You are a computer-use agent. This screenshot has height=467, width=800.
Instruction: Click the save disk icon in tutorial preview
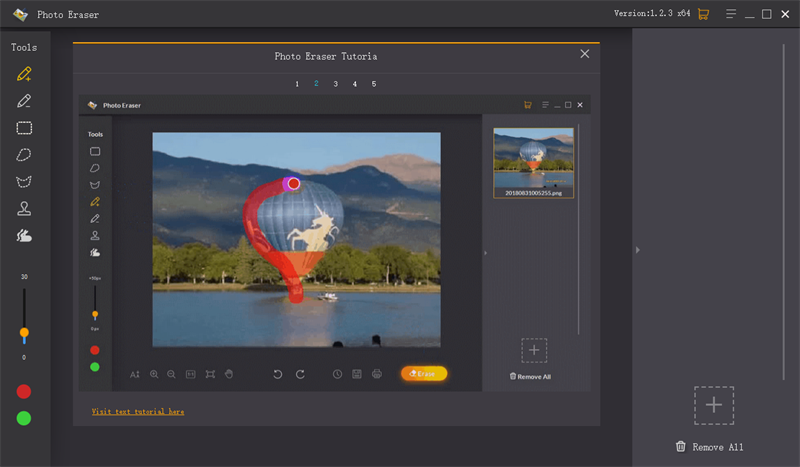coord(357,374)
